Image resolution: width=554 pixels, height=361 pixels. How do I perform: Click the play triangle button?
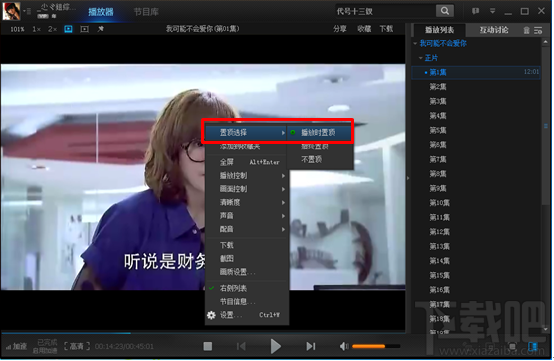276,346
